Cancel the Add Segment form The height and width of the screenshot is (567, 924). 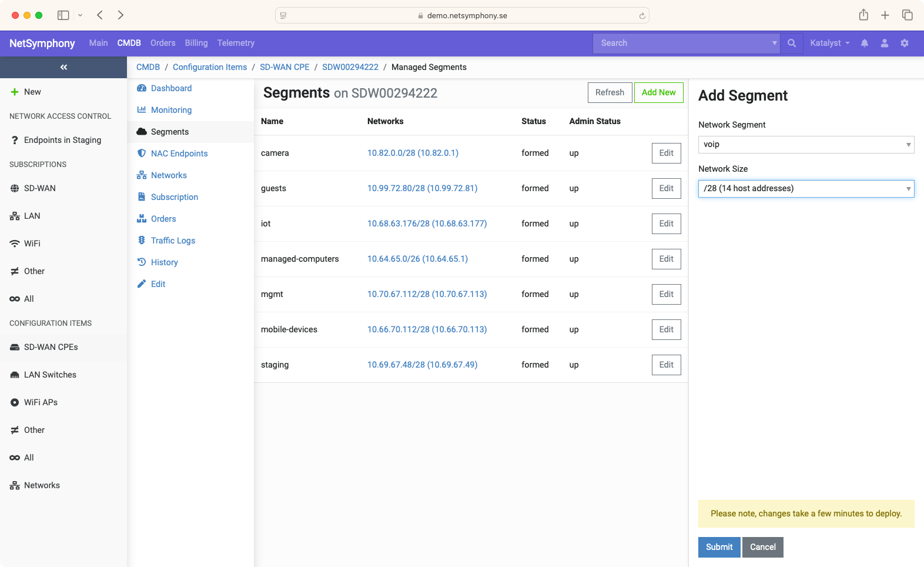(x=762, y=547)
